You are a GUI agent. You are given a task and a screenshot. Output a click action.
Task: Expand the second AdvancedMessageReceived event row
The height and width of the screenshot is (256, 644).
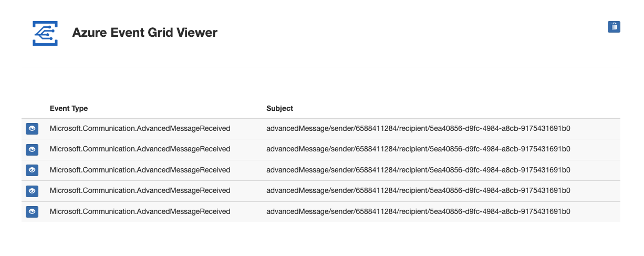click(321, 149)
